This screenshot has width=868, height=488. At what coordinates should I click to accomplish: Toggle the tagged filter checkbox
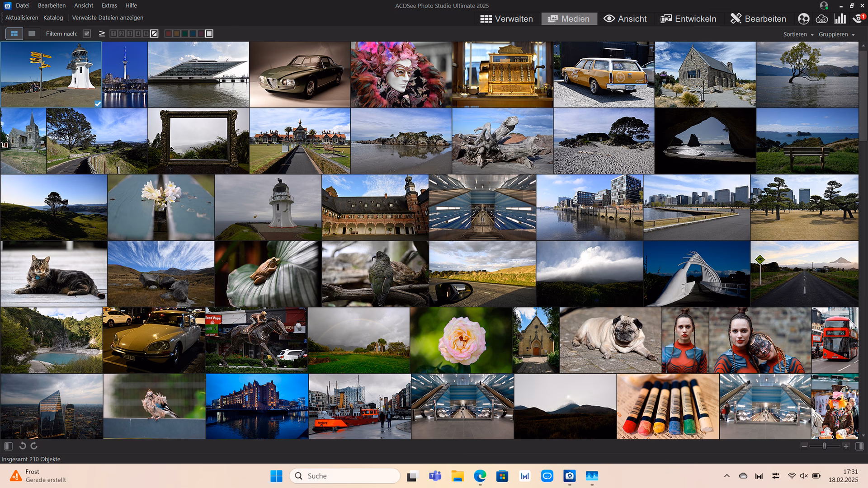pos(87,33)
